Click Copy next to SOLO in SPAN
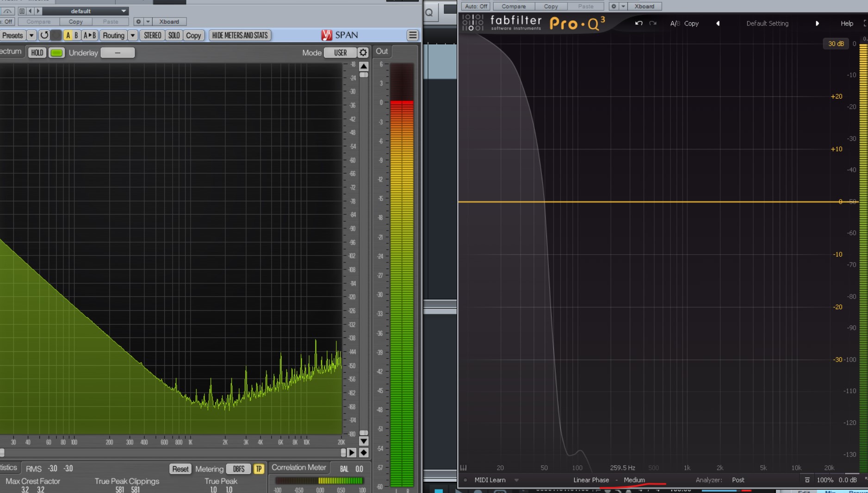This screenshot has width=868, height=493. 193,35
